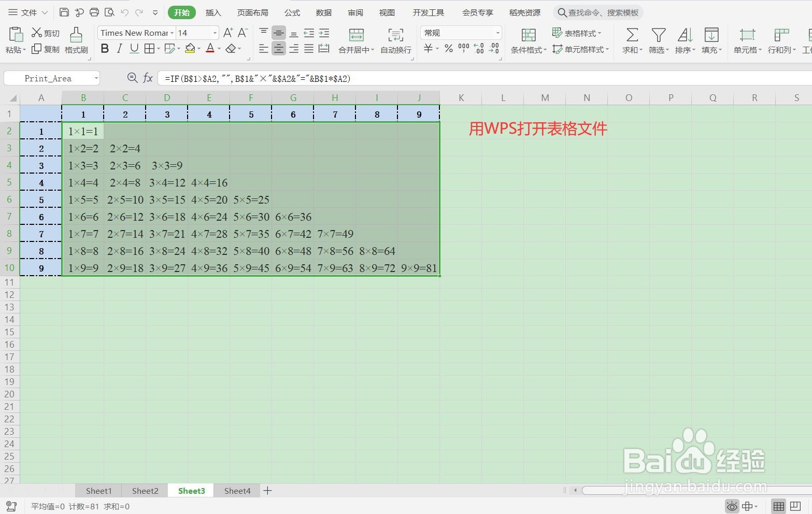Click the formula bar input
Viewport: 812px width, 514px height.
click(485, 78)
